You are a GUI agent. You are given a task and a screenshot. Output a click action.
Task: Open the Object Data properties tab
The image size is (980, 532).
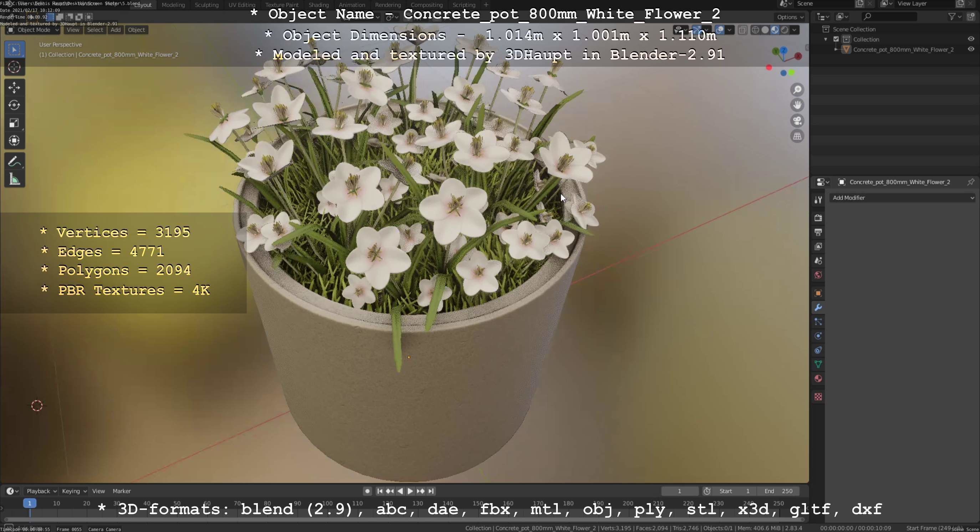pyautogui.click(x=818, y=364)
